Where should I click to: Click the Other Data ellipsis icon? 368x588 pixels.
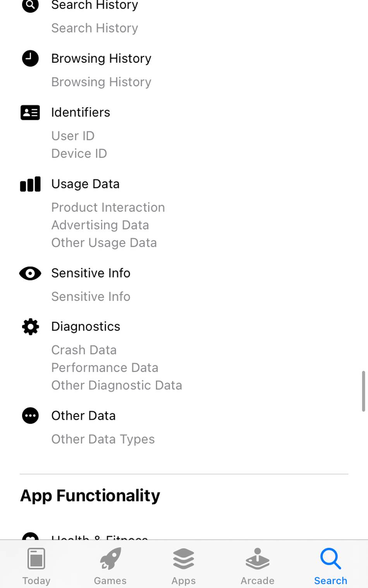tap(30, 416)
